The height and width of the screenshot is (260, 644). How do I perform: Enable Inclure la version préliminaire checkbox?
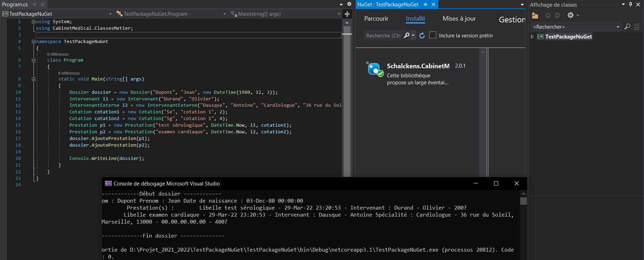[x=433, y=35]
